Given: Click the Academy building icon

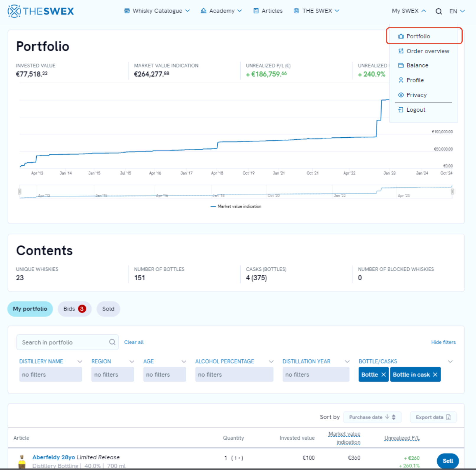Looking at the screenshot, I should click(203, 11).
